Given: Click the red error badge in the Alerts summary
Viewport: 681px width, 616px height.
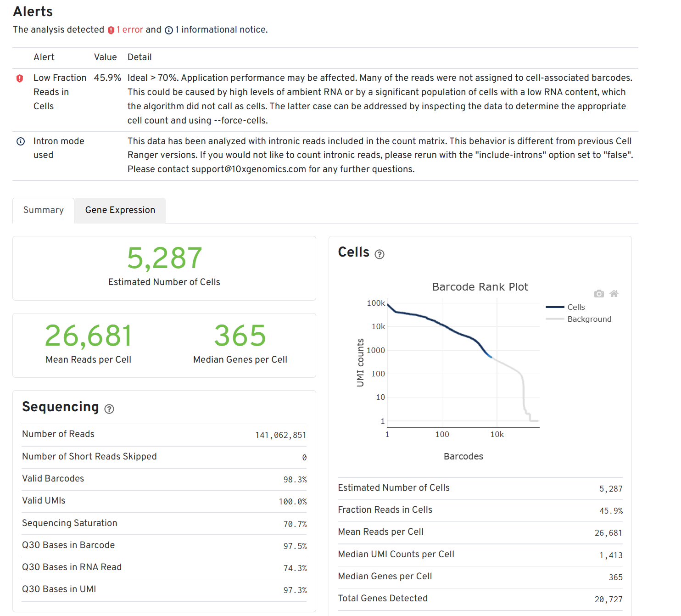Looking at the screenshot, I should point(111,29).
